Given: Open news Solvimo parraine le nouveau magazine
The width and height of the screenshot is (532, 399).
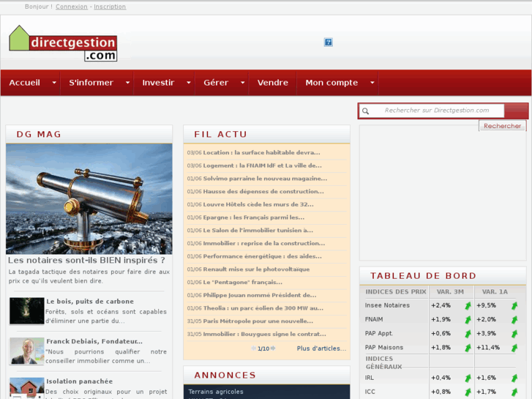Looking at the screenshot, I should click(x=266, y=179).
